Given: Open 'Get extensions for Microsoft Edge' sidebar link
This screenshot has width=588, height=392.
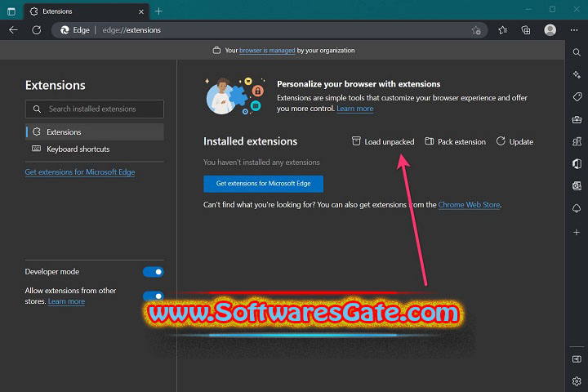Looking at the screenshot, I should click(80, 171).
